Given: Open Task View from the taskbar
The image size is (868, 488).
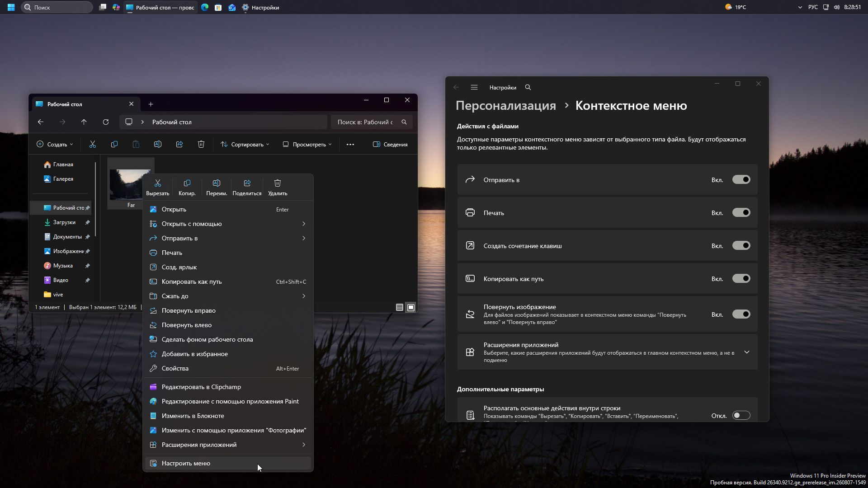Looking at the screenshot, I should (103, 7).
